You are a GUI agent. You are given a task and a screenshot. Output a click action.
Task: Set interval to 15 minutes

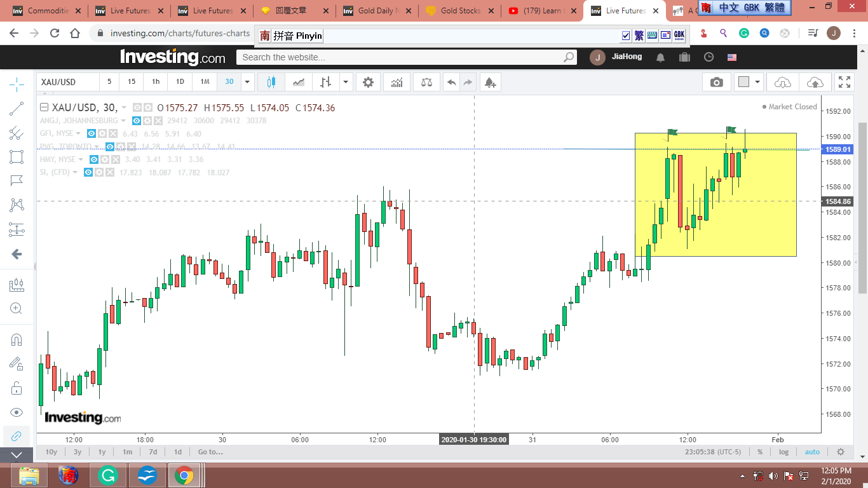point(132,82)
